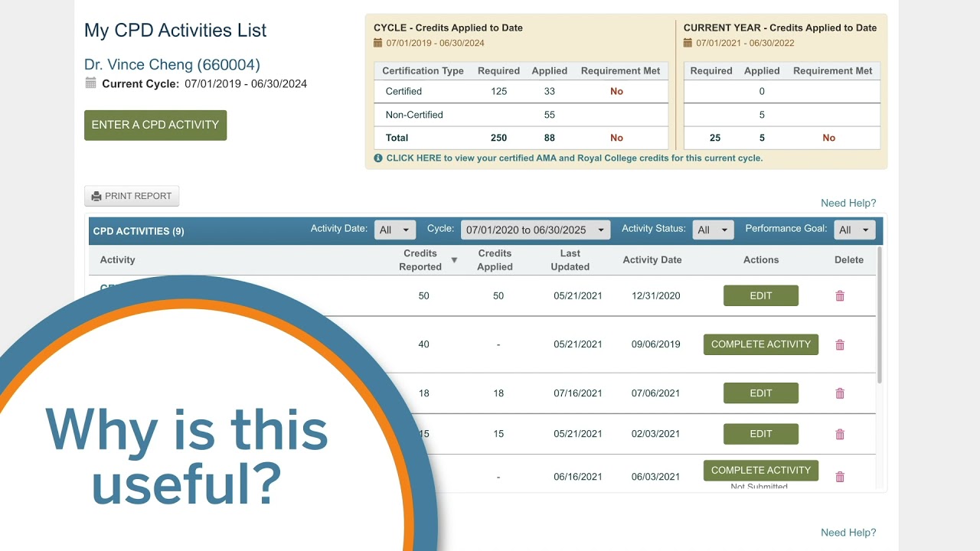The height and width of the screenshot is (551, 980).
Task: Click Complete Activity for the 09/06/2019 entry
Action: [x=761, y=344]
